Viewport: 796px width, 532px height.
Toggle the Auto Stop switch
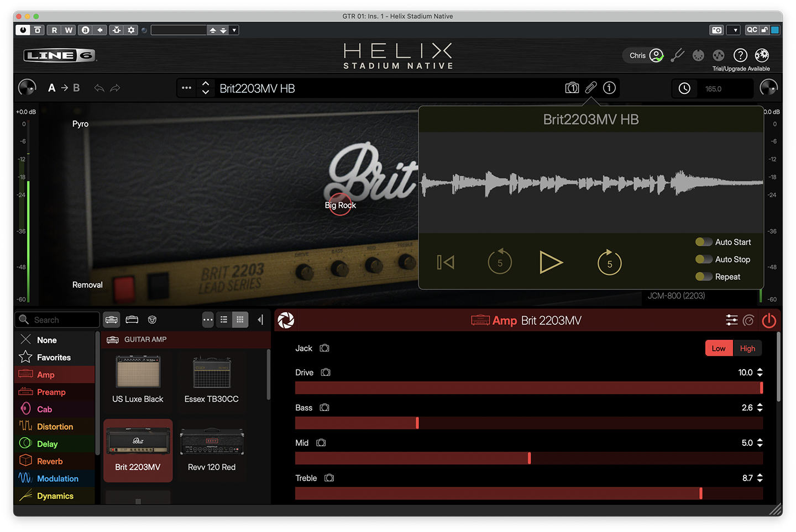click(704, 259)
